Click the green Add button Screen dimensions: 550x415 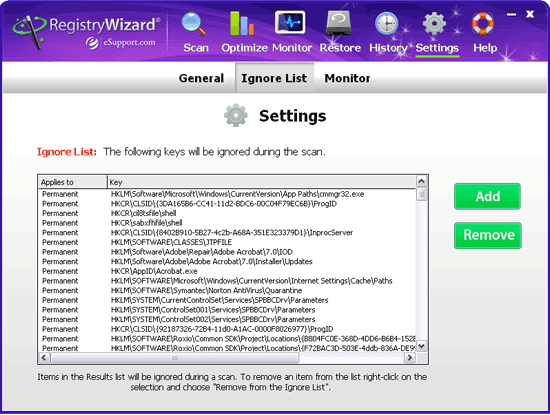487,196
